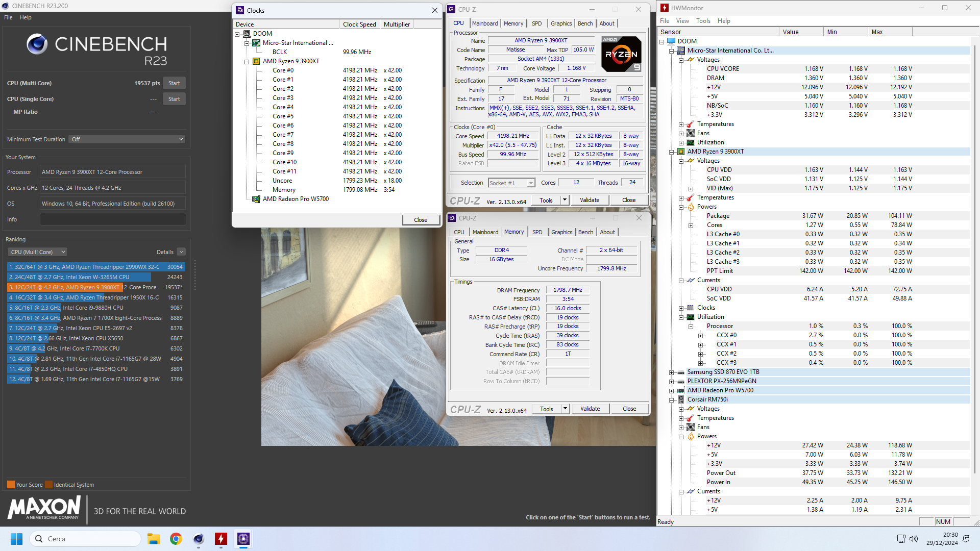
Task: Expand AMD Radeon Pro W5700 node in HWMonitor
Action: pyautogui.click(x=671, y=391)
